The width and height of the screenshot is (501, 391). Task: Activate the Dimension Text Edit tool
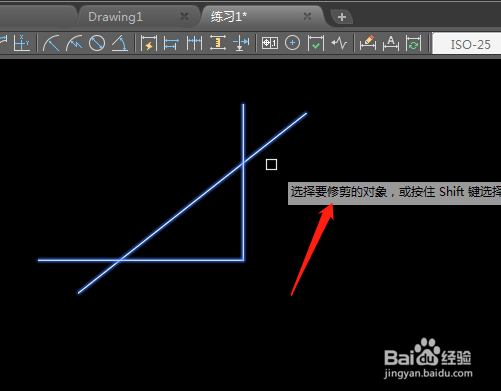click(x=391, y=43)
